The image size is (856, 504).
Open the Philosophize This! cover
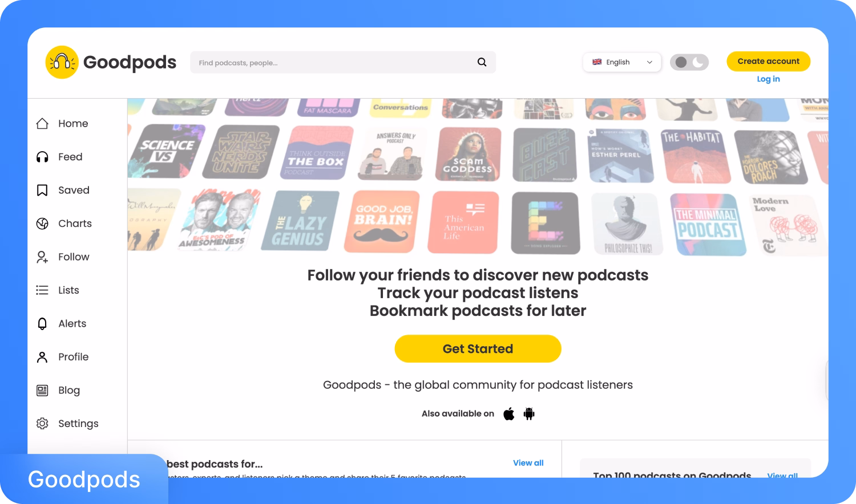(x=628, y=223)
